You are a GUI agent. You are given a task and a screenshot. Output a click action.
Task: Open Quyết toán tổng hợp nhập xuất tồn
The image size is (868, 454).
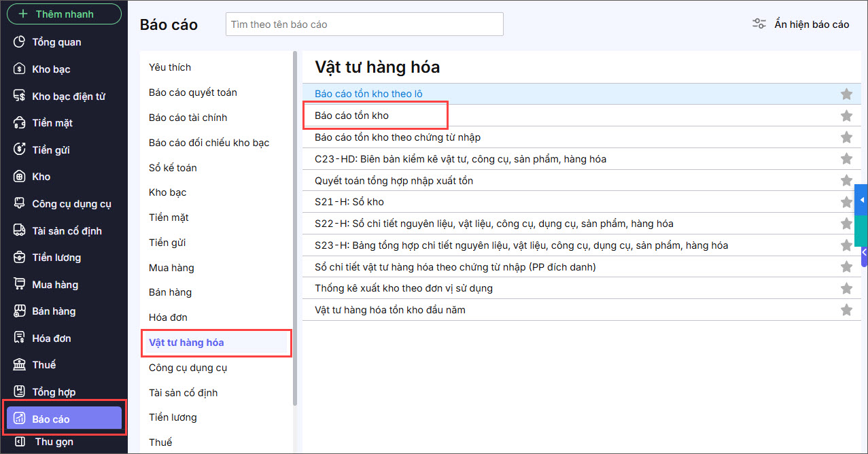click(x=394, y=181)
